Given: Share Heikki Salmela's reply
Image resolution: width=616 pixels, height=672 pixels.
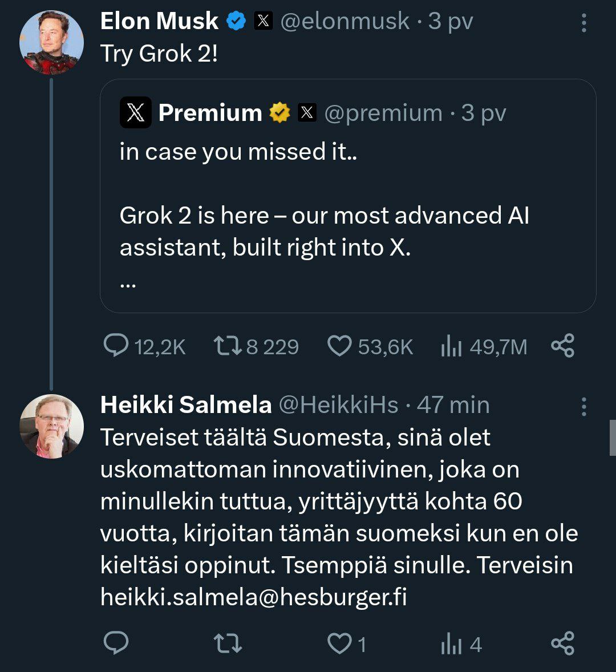Looking at the screenshot, I should [562, 643].
